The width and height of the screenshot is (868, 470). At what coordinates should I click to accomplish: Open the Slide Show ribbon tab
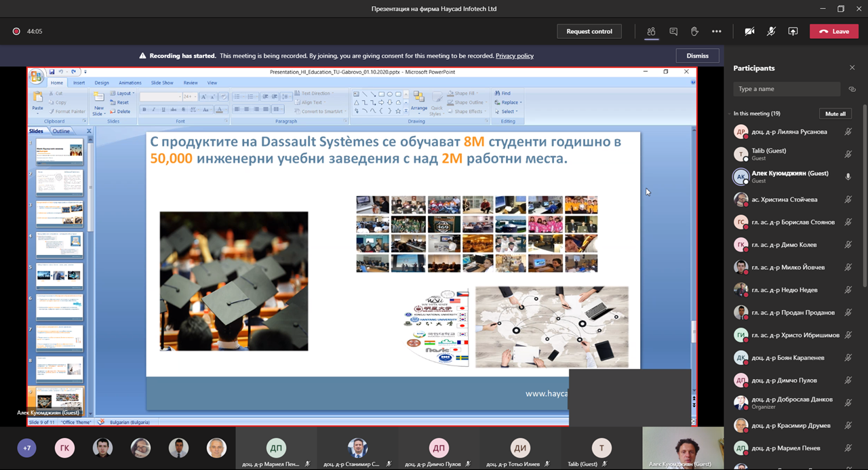tap(162, 83)
